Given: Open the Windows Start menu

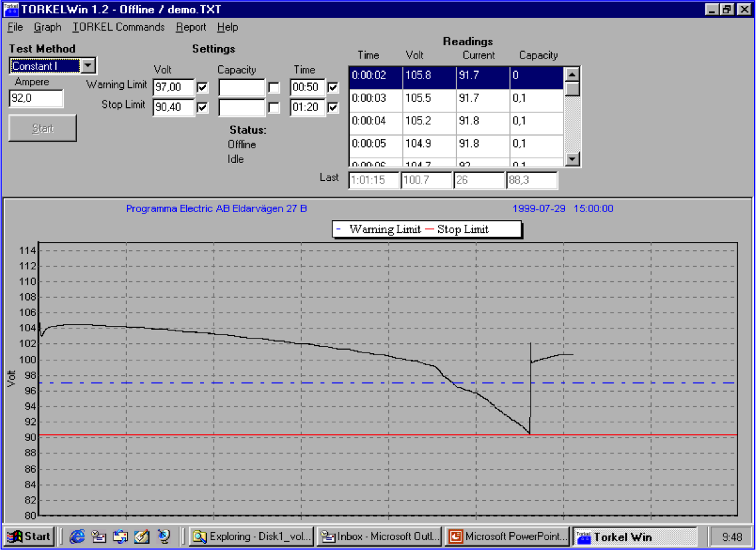Looking at the screenshot, I should (x=29, y=537).
